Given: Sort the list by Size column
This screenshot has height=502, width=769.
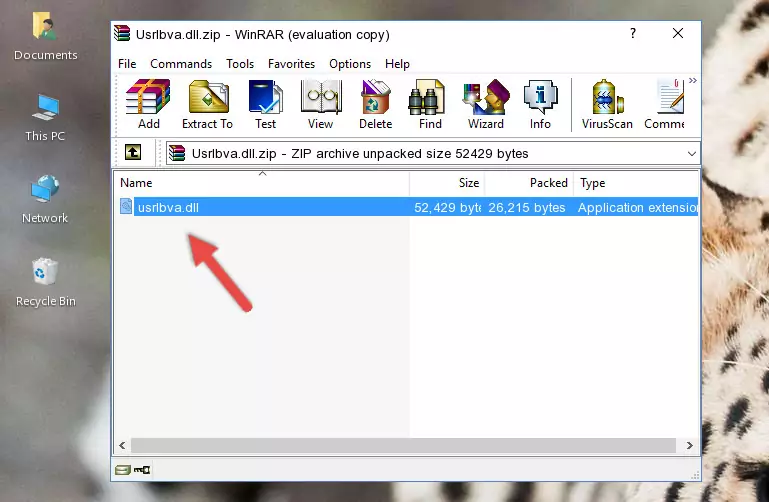Looking at the screenshot, I should pyautogui.click(x=447, y=183).
